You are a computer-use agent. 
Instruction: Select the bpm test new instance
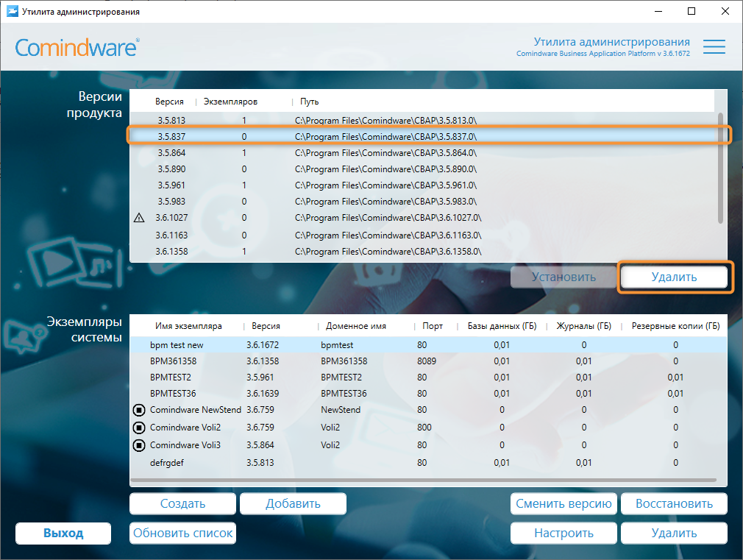[x=428, y=344]
